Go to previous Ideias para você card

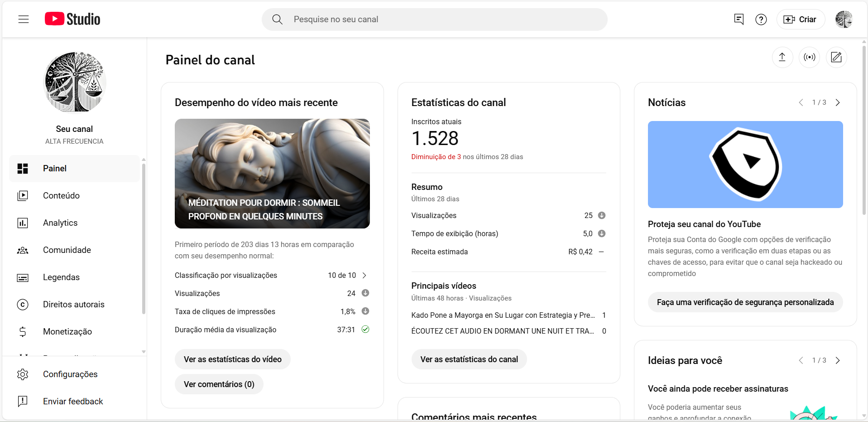[801, 360]
